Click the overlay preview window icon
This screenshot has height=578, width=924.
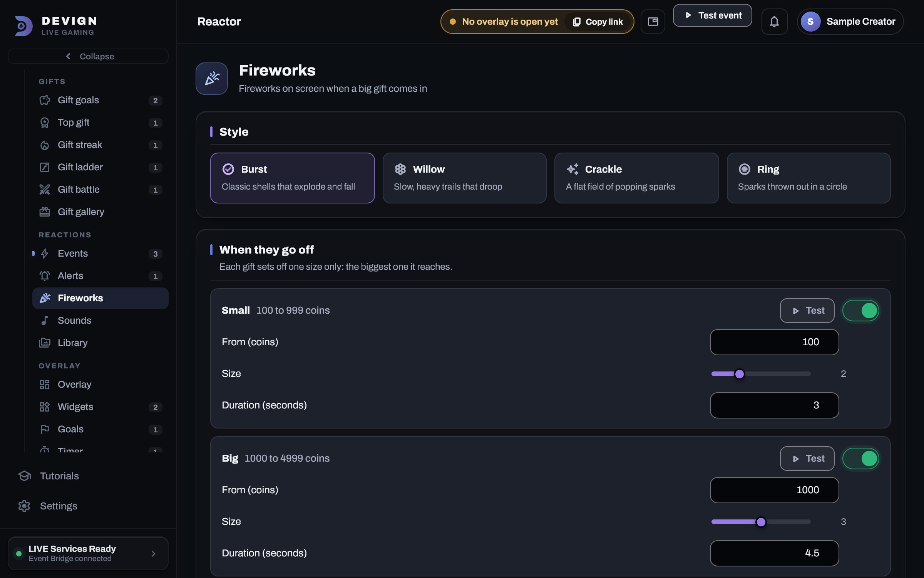pyautogui.click(x=653, y=22)
